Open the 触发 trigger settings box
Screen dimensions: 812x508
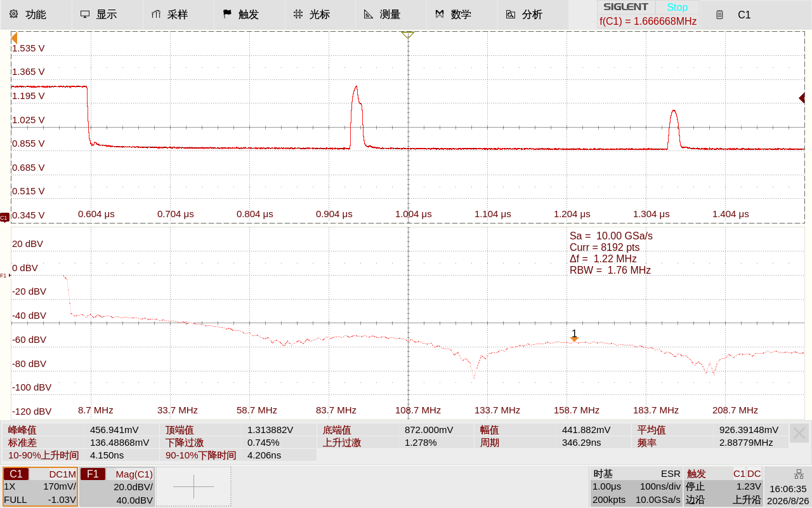pyautogui.click(x=723, y=486)
